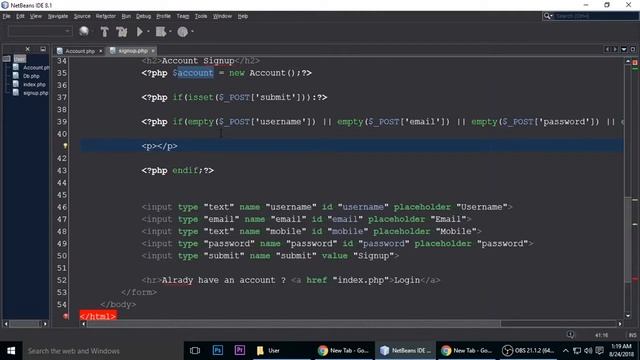The width and height of the screenshot is (640, 360).
Task: Open the Run menu
Action: click(126, 16)
